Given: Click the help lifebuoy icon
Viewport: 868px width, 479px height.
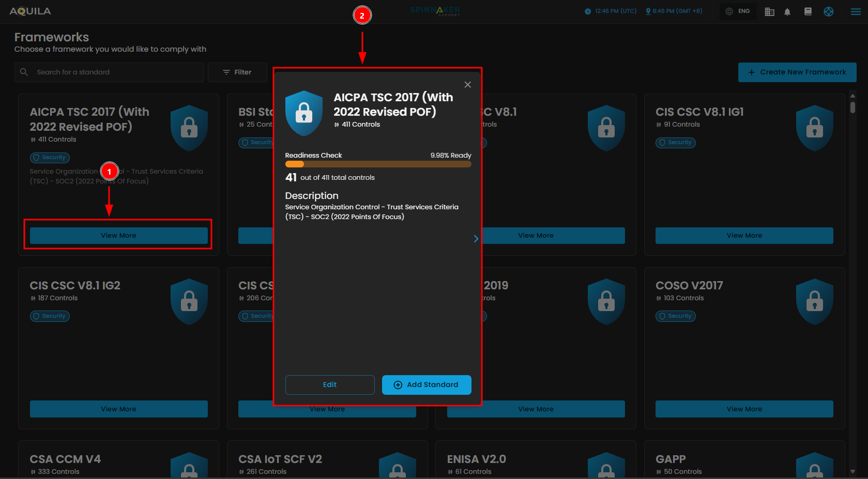Looking at the screenshot, I should (x=828, y=11).
